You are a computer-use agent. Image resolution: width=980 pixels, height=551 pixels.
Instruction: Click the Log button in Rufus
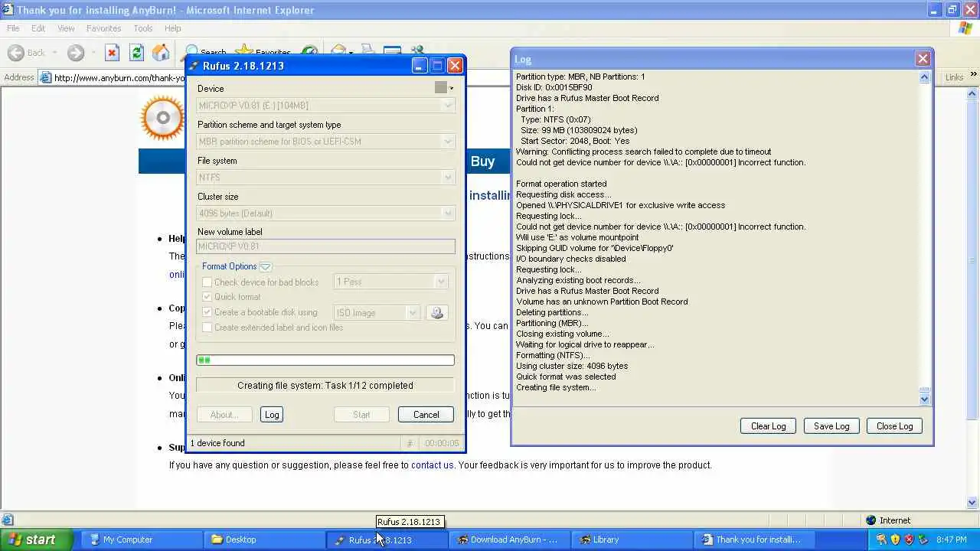(272, 415)
